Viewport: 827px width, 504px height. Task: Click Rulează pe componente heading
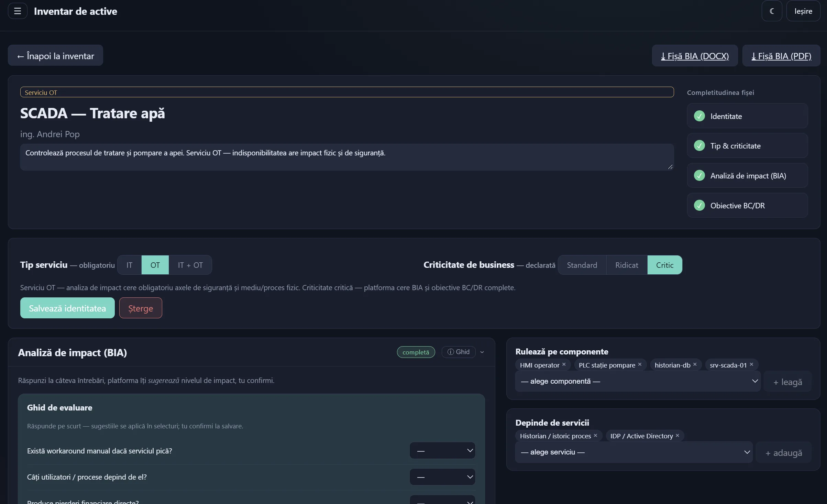click(562, 352)
